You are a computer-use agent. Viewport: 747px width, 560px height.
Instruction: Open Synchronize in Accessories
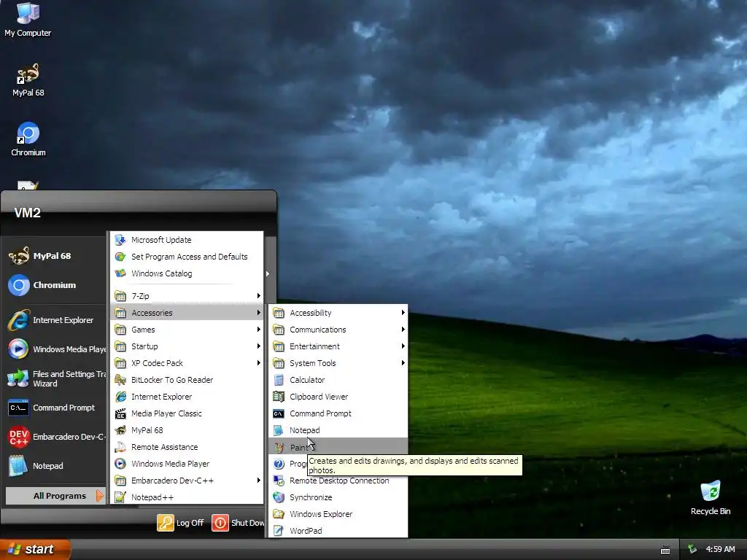coord(338,497)
